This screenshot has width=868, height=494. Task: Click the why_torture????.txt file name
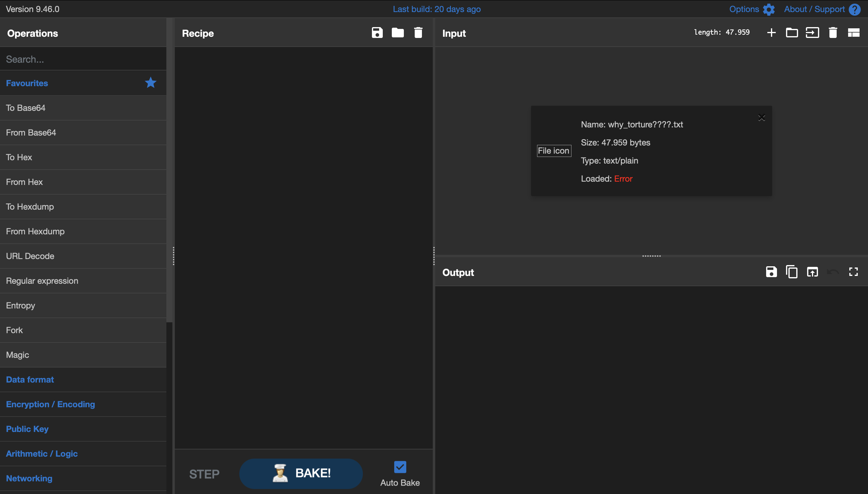(x=645, y=124)
